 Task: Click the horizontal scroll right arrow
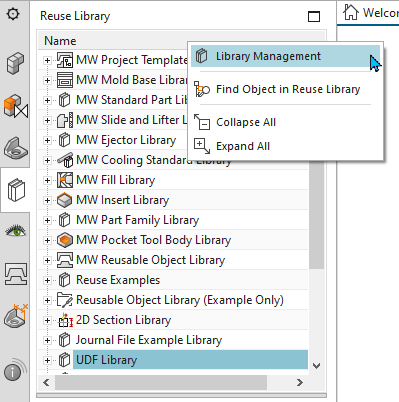(300, 382)
